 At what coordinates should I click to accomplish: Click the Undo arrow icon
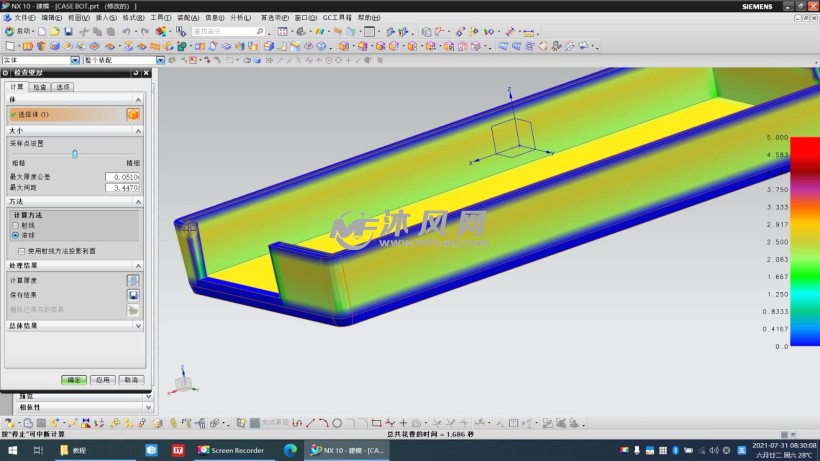(x=127, y=32)
